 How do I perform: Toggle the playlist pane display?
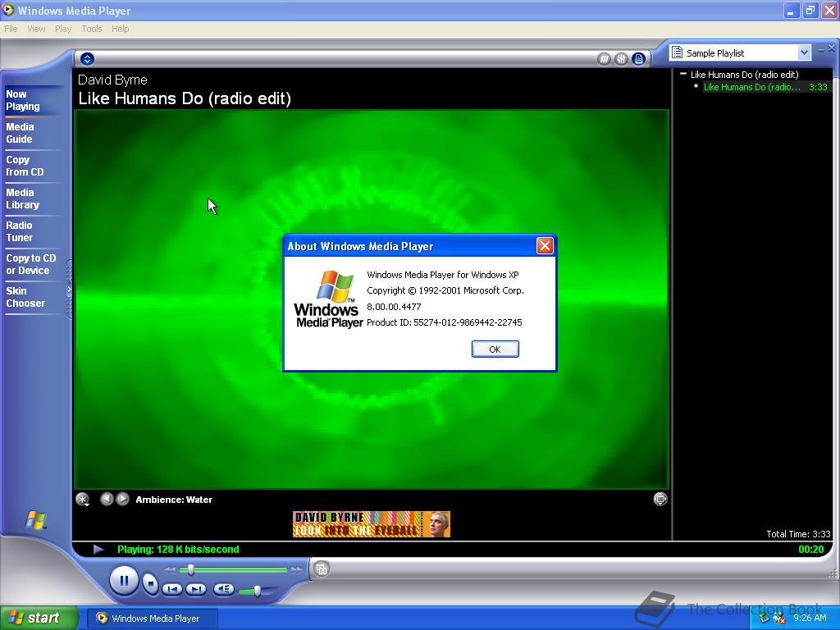(x=638, y=59)
